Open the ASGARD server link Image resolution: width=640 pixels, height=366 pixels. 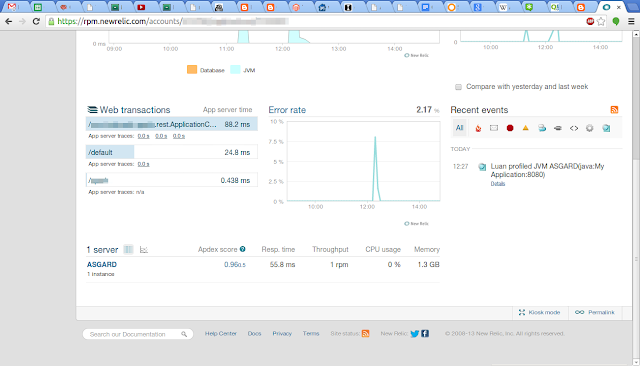pos(102,264)
